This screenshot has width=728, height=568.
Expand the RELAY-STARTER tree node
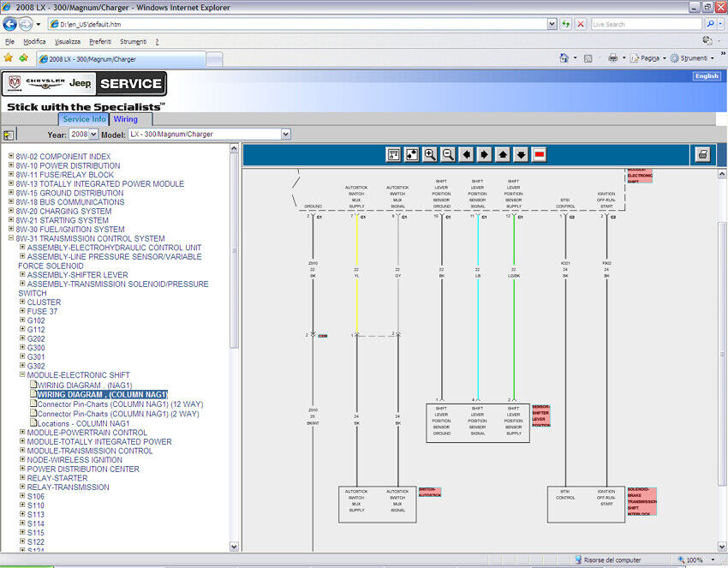point(22,478)
